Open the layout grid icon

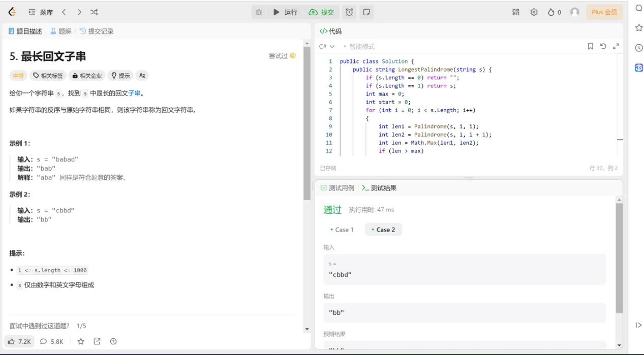click(x=516, y=12)
